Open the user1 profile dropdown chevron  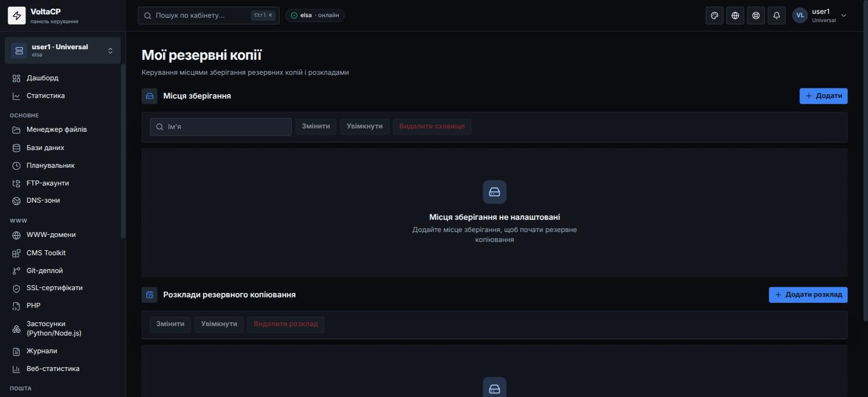coord(844,16)
